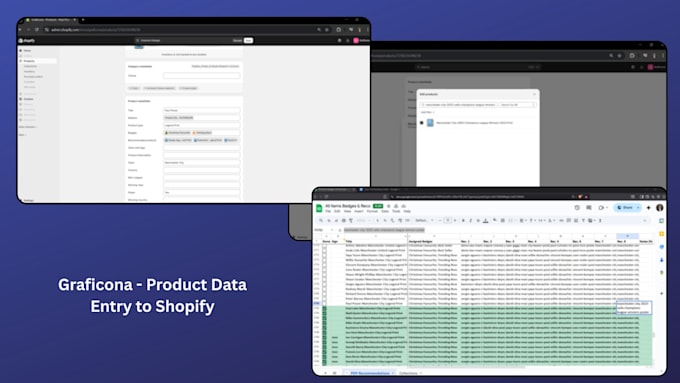Expand Sales channels in Shopify sidebar
The width and height of the screenshot is (680, 383).
[28, 127]
